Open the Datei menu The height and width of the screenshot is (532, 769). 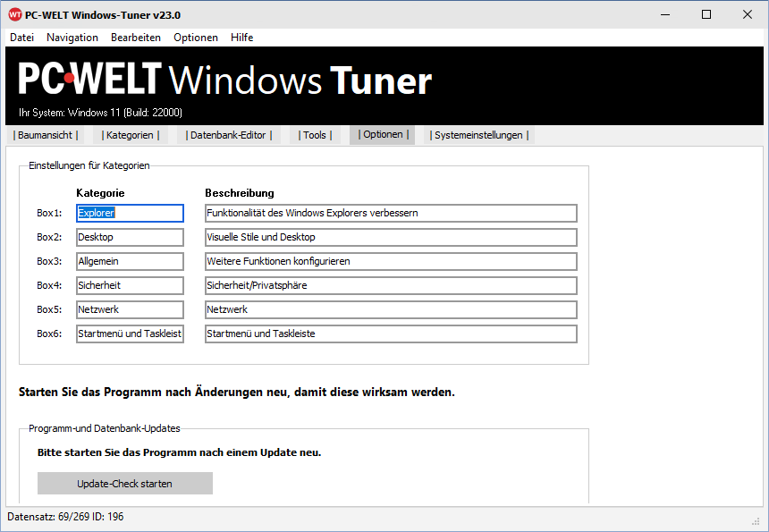[21, 38]
